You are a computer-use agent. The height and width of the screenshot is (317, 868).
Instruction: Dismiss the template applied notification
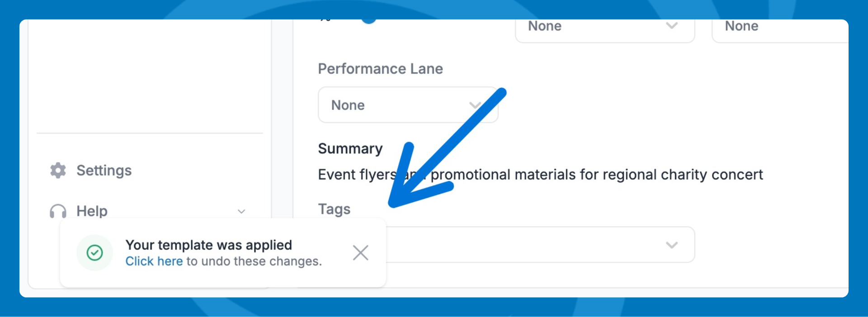(x=360, y=253)
